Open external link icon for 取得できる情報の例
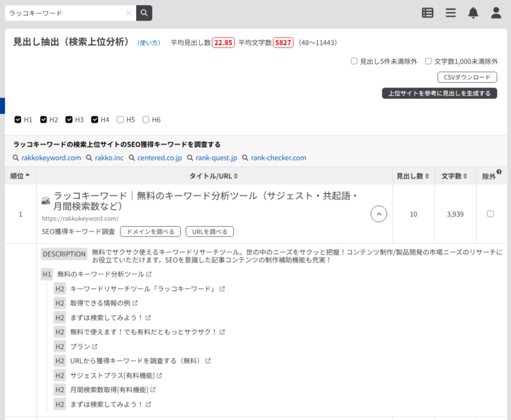Screen dimensions: 511x420 (x=135, y=303)
